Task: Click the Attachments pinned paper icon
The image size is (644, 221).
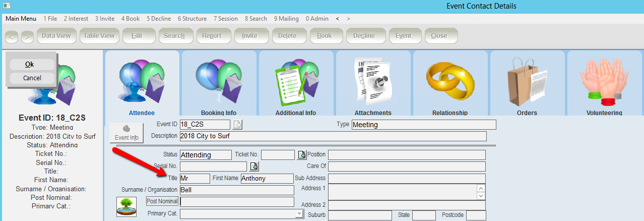Action: tap(373, 81)
